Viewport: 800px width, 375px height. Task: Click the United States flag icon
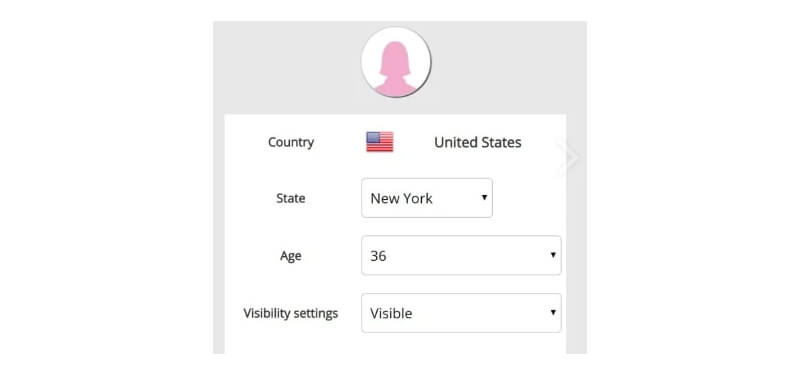(x=380, y=142)
